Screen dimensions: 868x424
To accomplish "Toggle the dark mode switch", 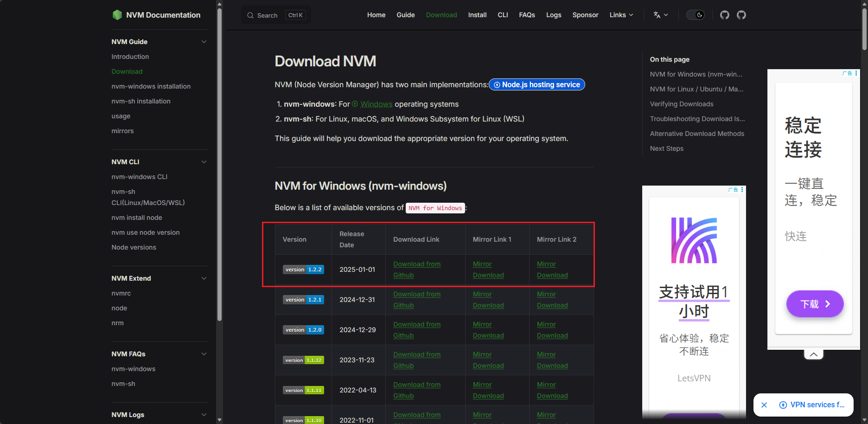I will [695, 15].
